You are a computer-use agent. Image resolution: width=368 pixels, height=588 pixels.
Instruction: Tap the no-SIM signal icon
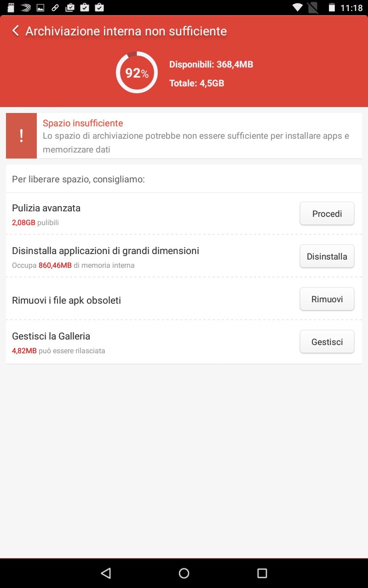(x=313, y=7)
